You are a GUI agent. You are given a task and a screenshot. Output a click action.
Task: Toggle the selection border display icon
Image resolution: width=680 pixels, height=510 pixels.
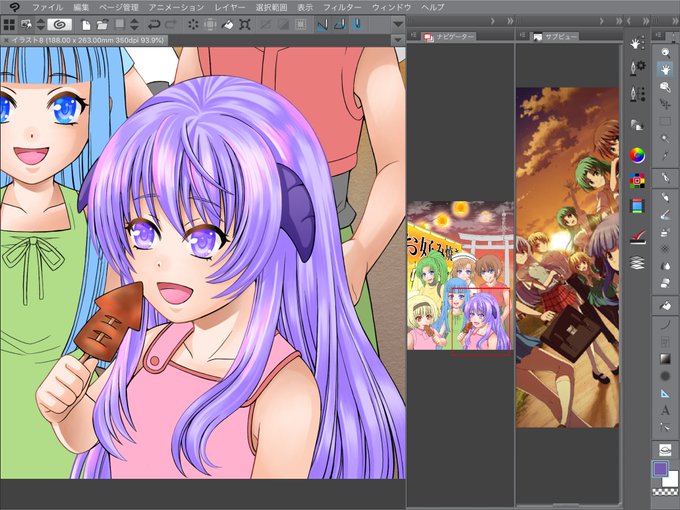[x=300, y=25]
